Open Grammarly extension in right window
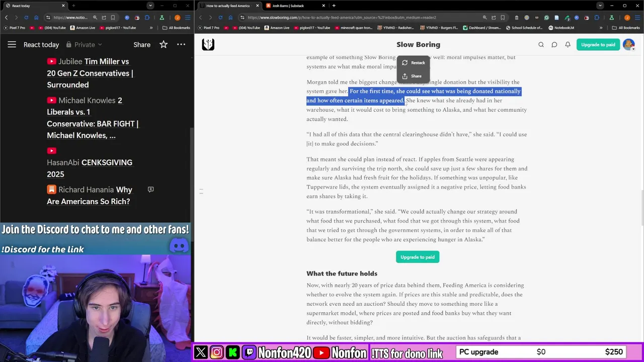644x362 pixels. point(546,17)
